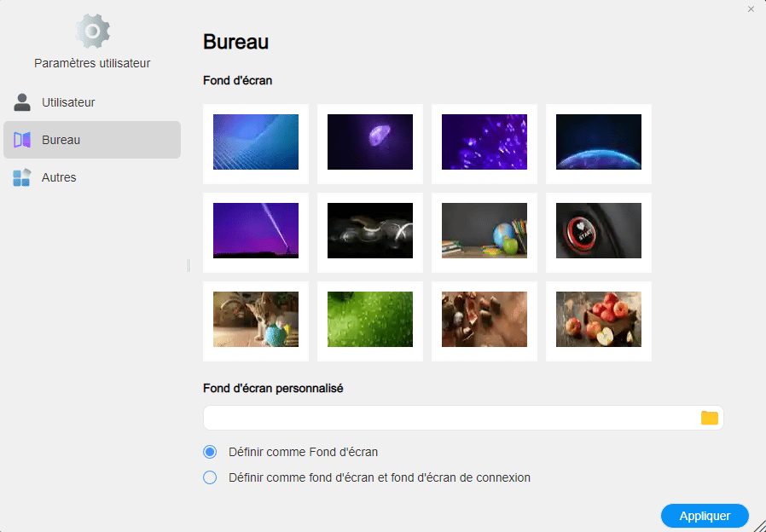Click the Bureau purple panels icon
The image size is (766, 532).
coord(22,140)
